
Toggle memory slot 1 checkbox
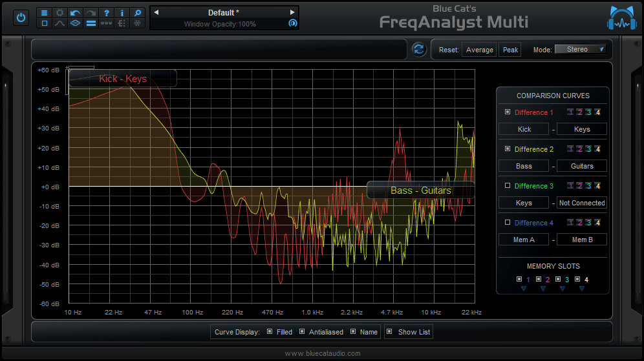[x=519, y=279]
